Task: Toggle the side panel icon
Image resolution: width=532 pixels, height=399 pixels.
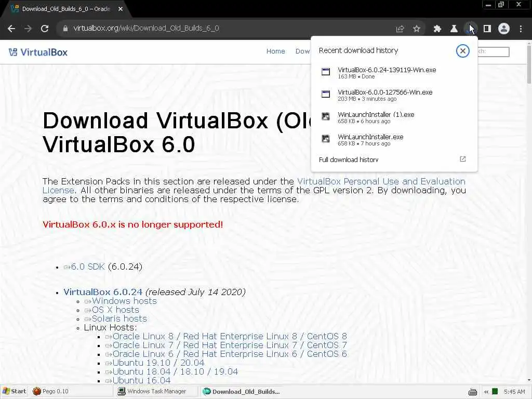Action: pyautogui.click(x=487, y=29)
